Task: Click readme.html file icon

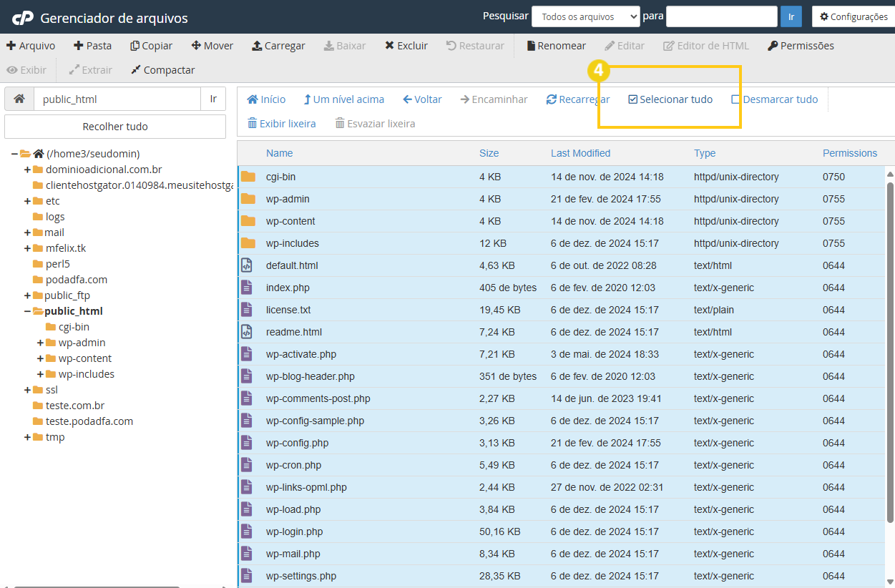Action: tap(247, 332)
